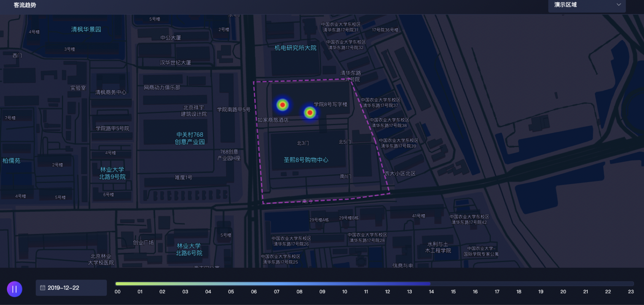Click 中公大厦 map label
This screenshot has width=644, height=305.
(171, 38)
